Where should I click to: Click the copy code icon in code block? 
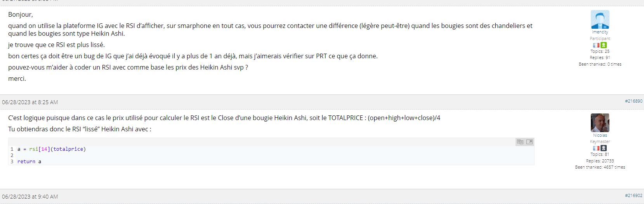520,142
